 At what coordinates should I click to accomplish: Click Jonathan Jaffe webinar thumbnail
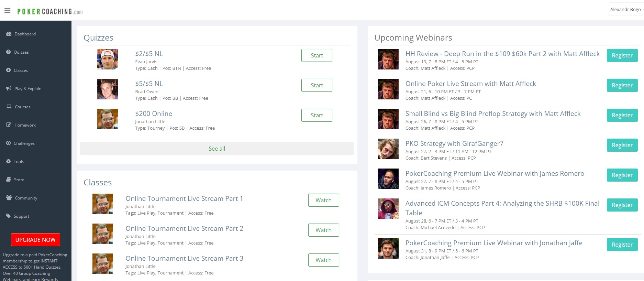[x=388, y=248]
